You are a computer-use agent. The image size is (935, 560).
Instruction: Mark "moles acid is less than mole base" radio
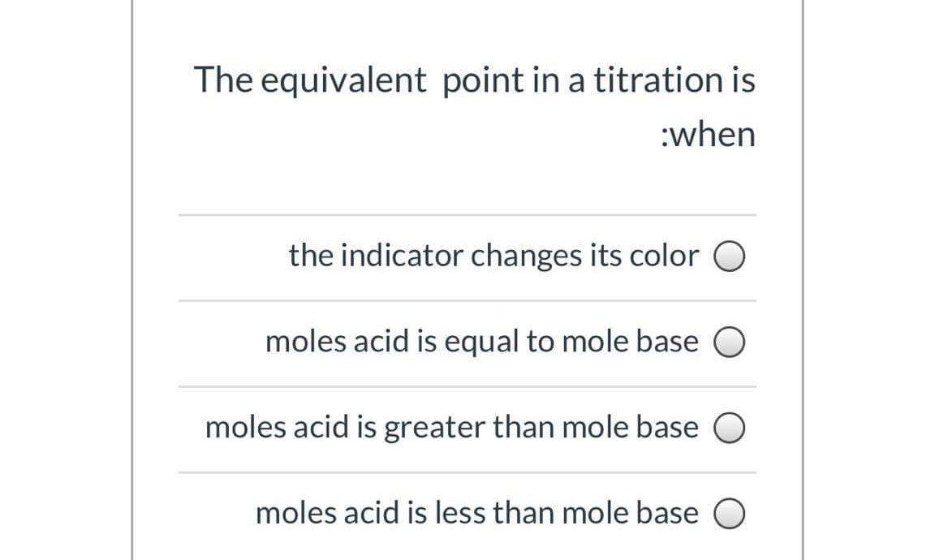730,514
